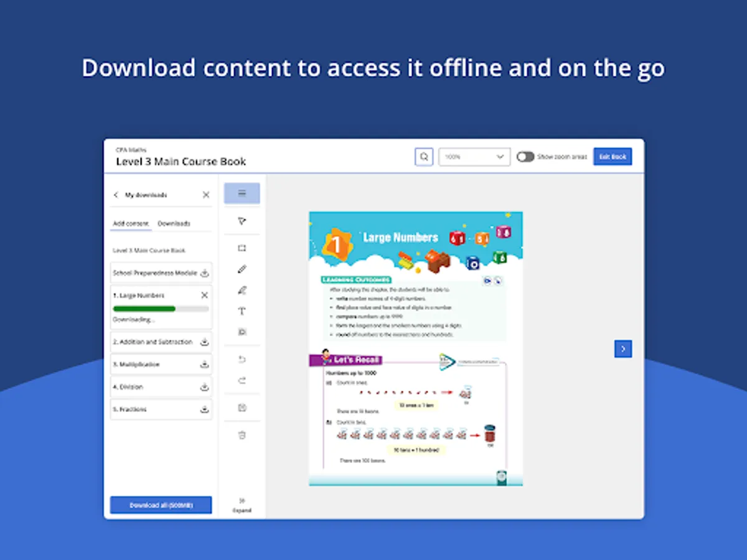
Task: Click the Large Numbers book page preview
Action: 416,348
